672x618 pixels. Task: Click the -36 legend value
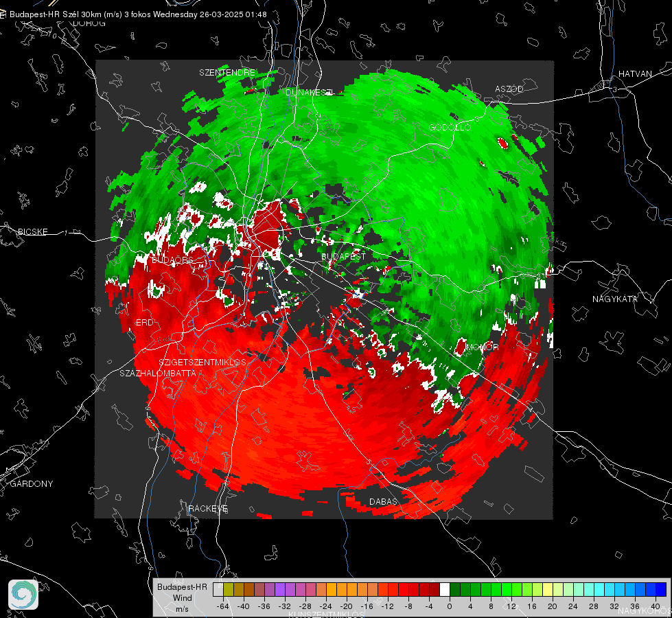coord(264,606)
